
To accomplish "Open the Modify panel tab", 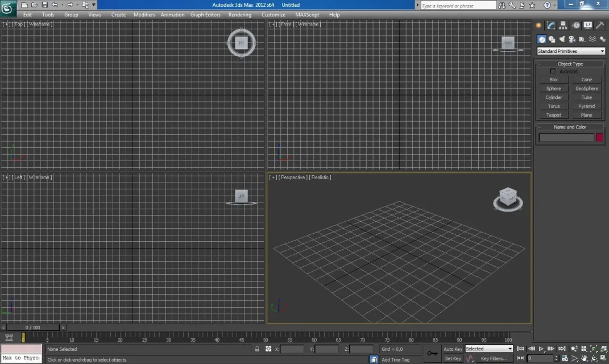I will [x=551, y=25].
